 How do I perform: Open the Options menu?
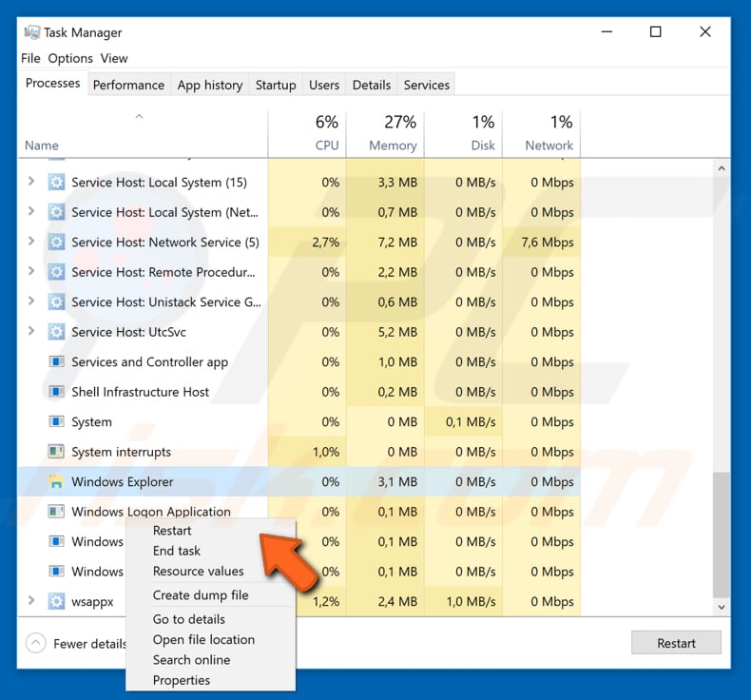[x=70, y=58]
